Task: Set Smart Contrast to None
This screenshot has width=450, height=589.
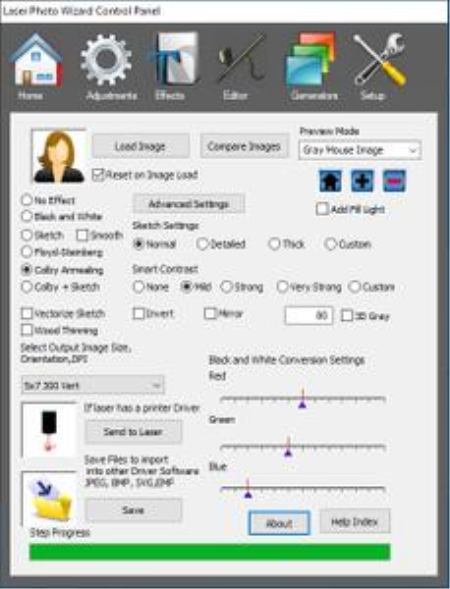Action: [x=138, y=287]
